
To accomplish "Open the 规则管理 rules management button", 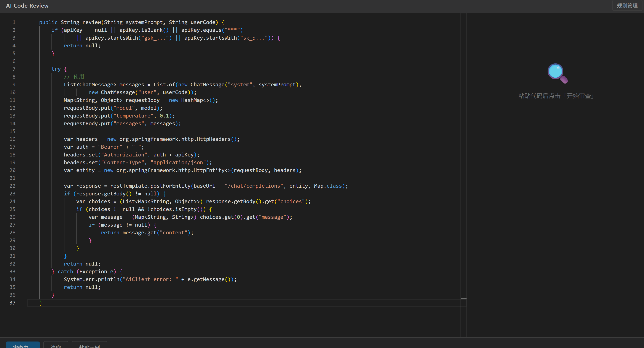I will click(x=627, y=5).
